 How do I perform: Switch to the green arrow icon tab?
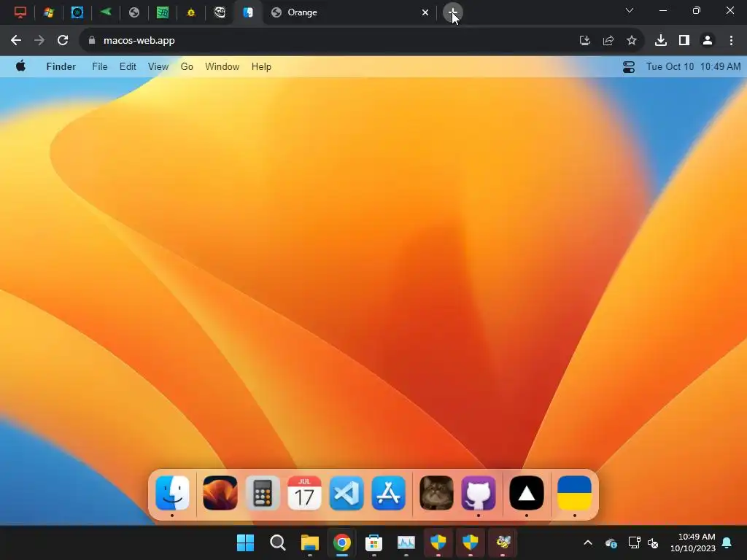click(x=106, y=12)
